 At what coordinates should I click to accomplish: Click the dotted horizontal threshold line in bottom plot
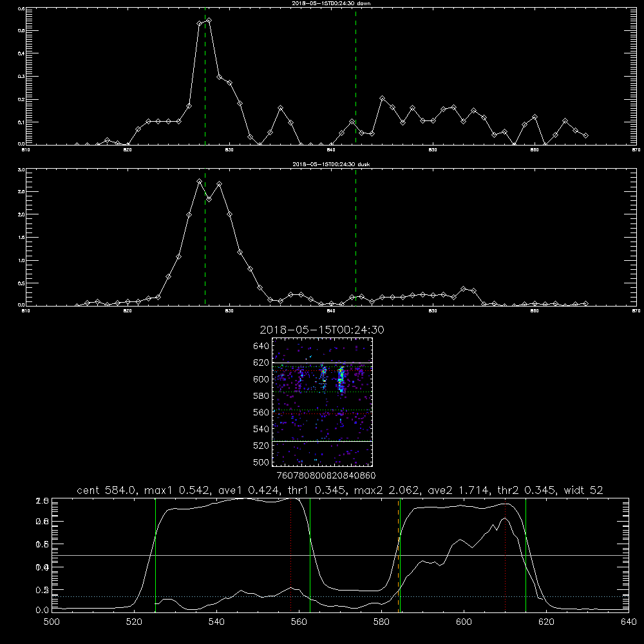[340, 596]
